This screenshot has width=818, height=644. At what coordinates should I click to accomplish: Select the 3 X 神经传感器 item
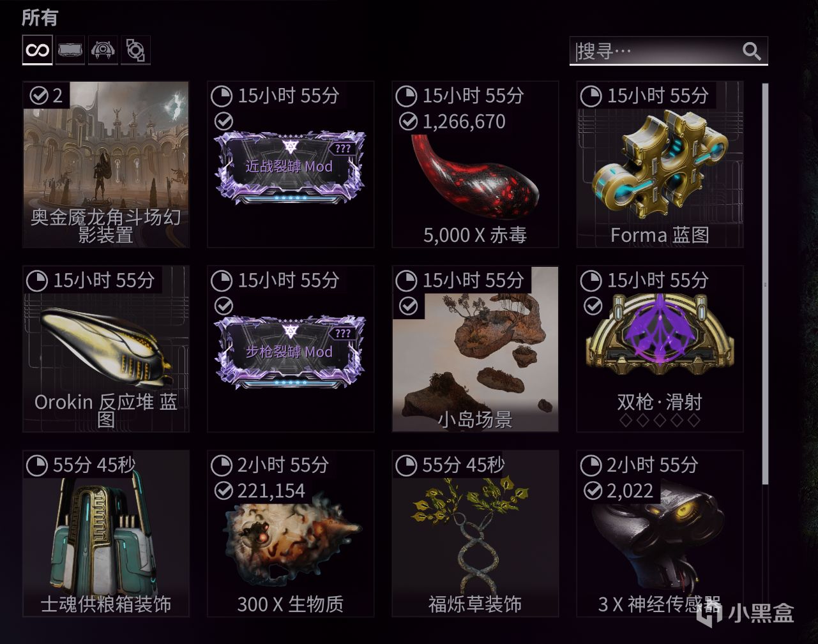point(660,534)
